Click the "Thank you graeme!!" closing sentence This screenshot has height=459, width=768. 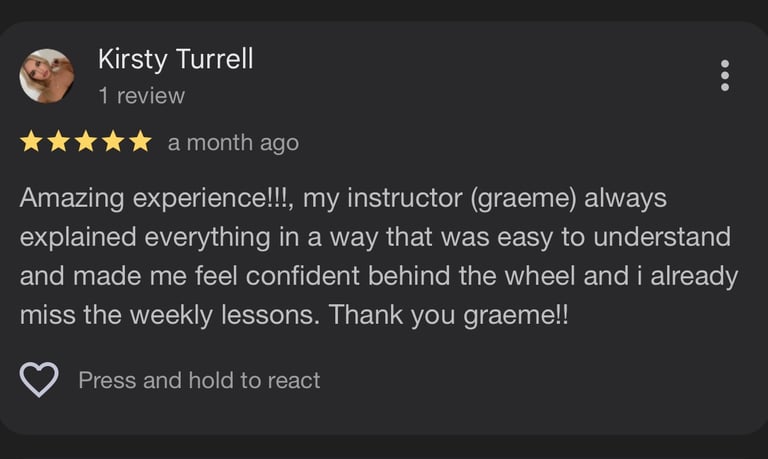click(x=449, y=315)
